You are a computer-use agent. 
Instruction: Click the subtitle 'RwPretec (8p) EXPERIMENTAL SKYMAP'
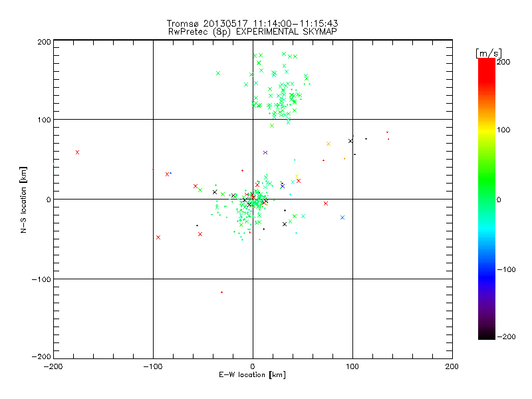pos(253,32)
